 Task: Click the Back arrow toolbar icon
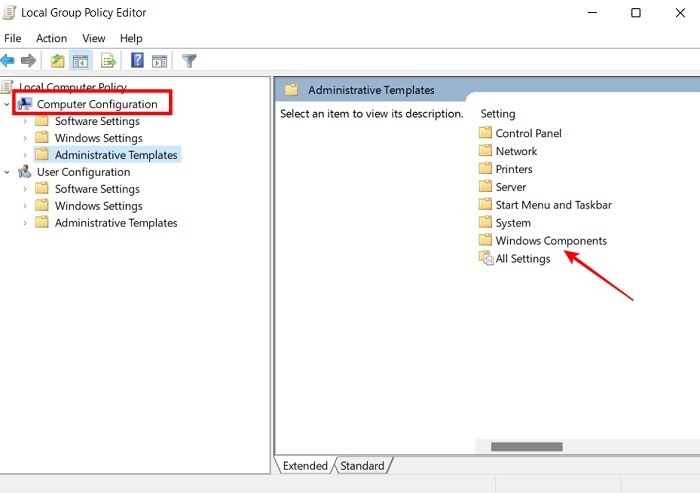tap(8, 60)
